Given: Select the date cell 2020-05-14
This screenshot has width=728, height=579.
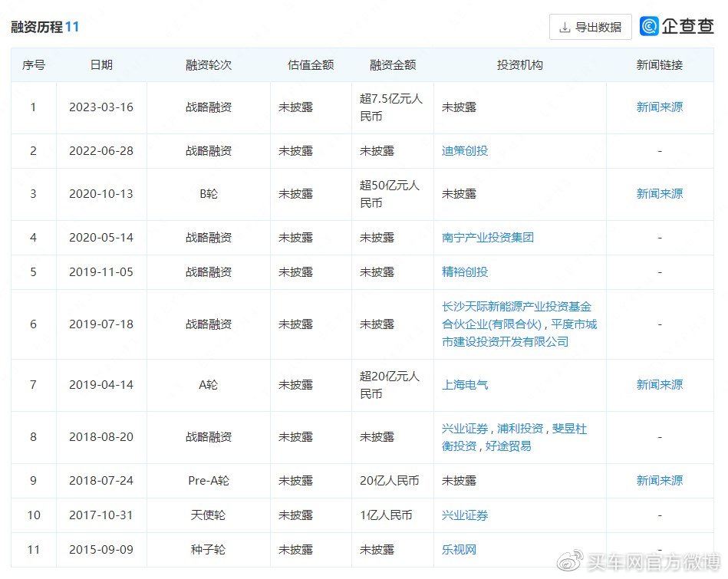Looking at the screenshot, I should [101, 238].
